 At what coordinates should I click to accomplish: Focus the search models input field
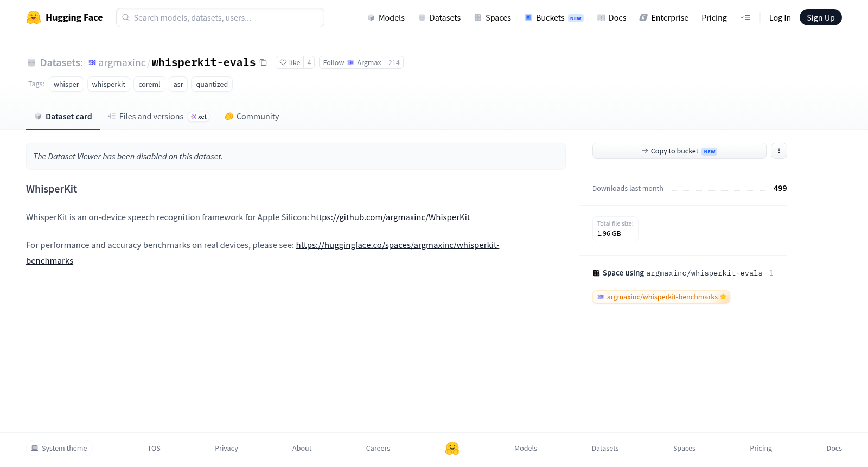click(x=220, y=17)
